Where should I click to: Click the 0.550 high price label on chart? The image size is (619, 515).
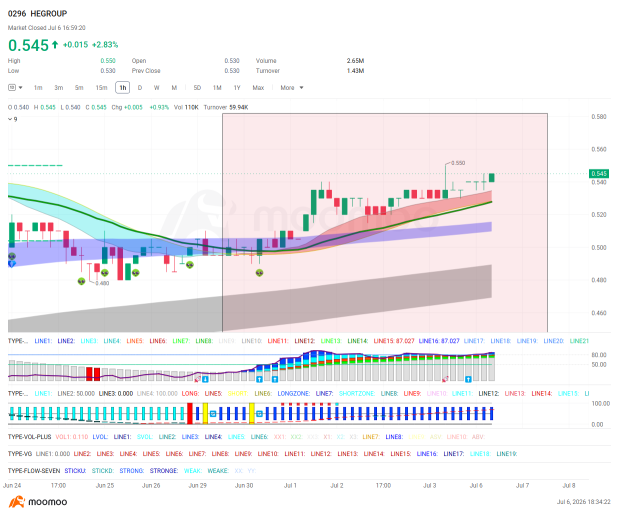[x=458, y=163]
